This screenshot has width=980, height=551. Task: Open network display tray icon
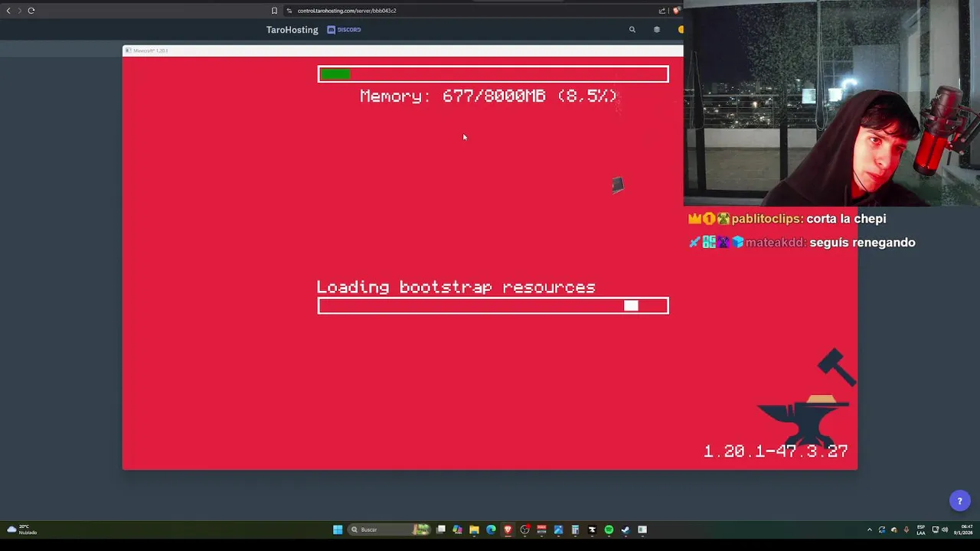[935, 530]
